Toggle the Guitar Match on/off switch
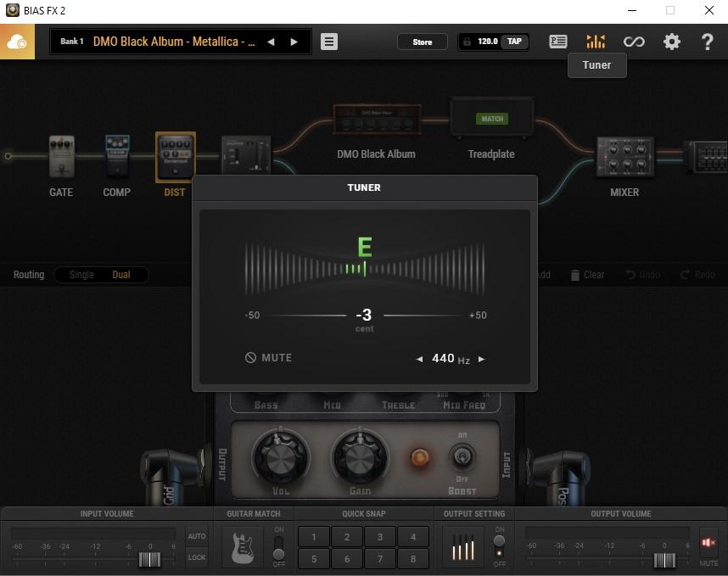 pyautogui.click(x=278, y=547)
